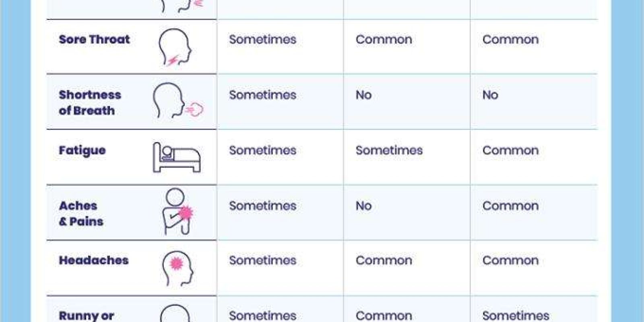Select the Sore Throat row label
The image size is (644, 322).
point(94,39)
